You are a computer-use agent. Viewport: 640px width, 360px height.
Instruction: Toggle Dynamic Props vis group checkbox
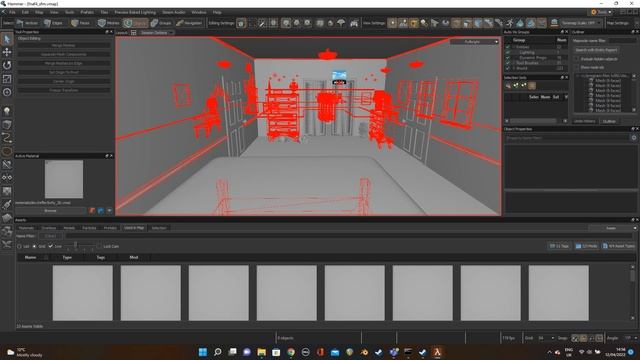pos(508,58)
